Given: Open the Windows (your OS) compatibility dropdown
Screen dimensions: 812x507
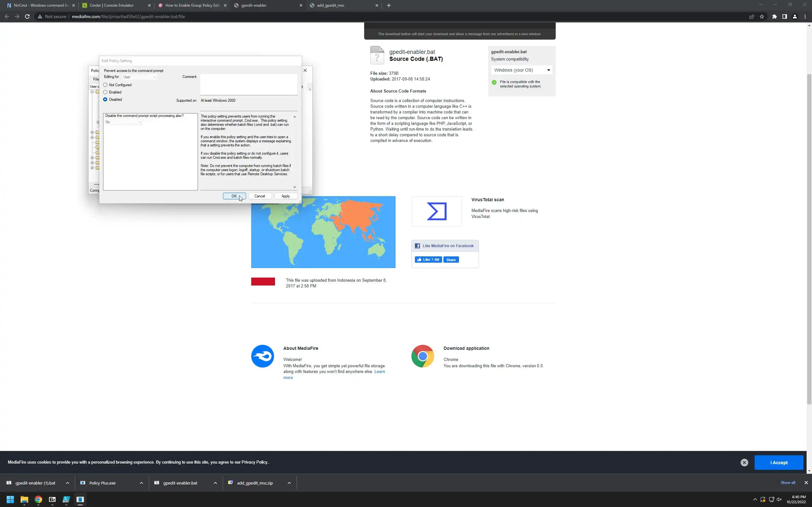Looking at the screenshot, I should 521,70.
